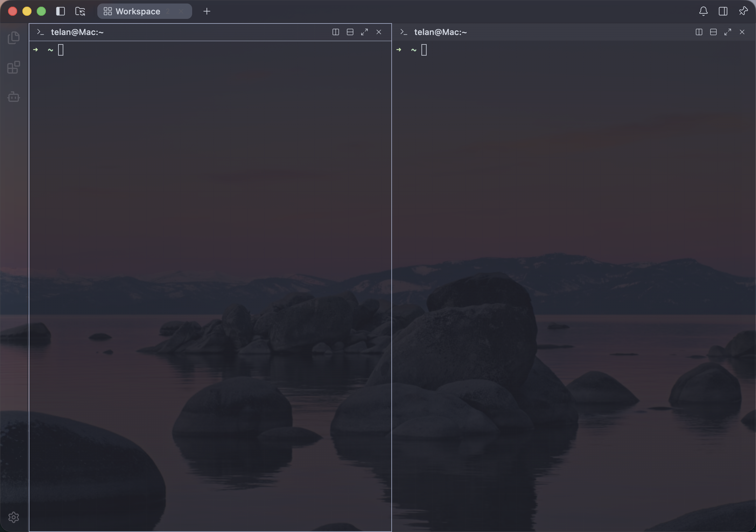Image resolution: width=756 pixels, height=532 pixels.
Task: Toggle the left sidebar panel icon
Action: point(60,11)
